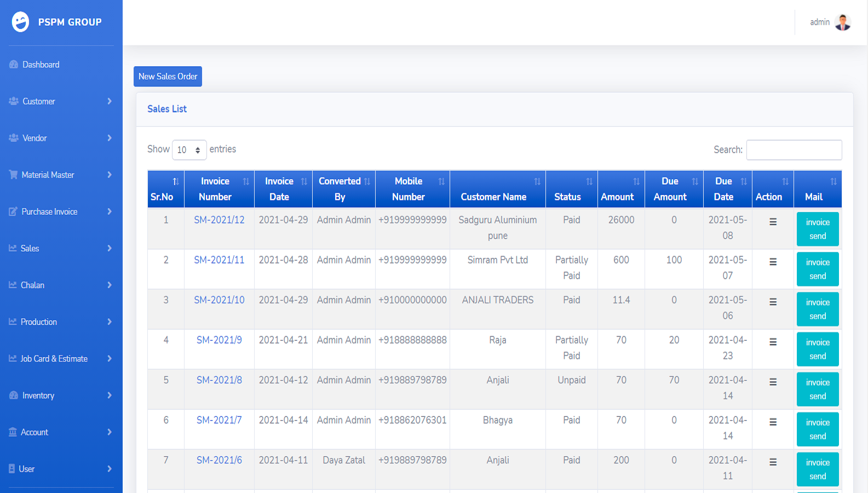
Task: Click the PSPM Group logo icon
Action: point(20,22)
